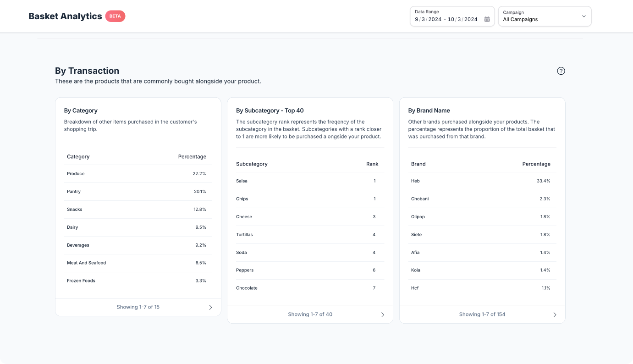Select the Pantry category row
Viewport: 633px width, 364px height.
(138, 192)
